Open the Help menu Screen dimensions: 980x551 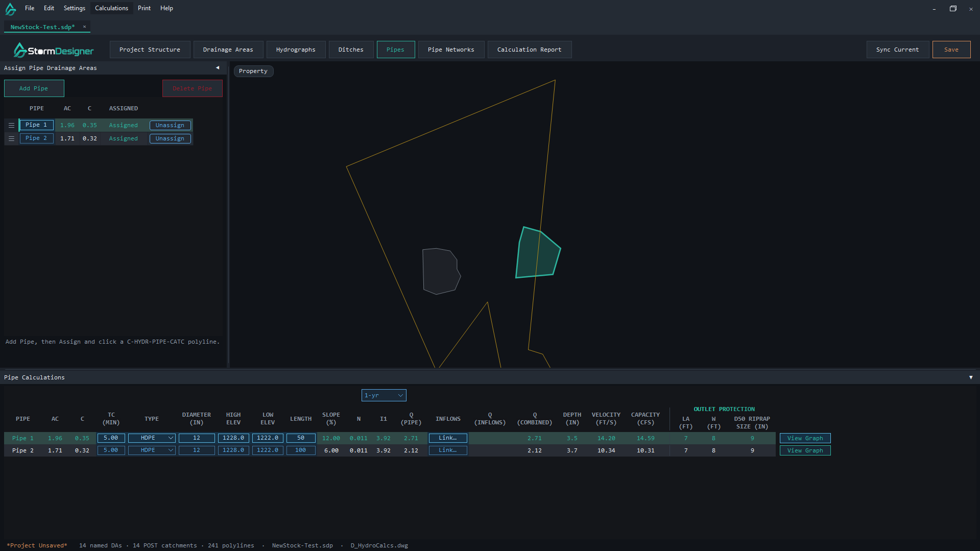[x=166, y=8]
